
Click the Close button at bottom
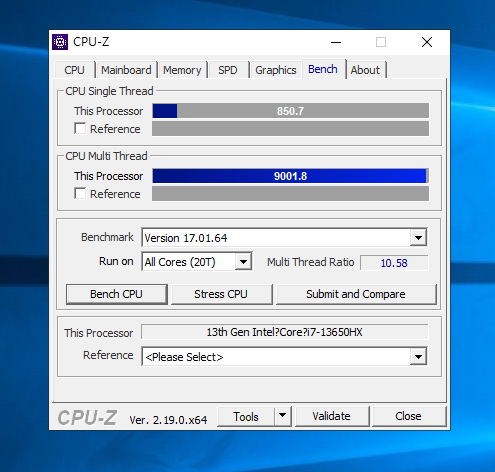click(409, 416)
